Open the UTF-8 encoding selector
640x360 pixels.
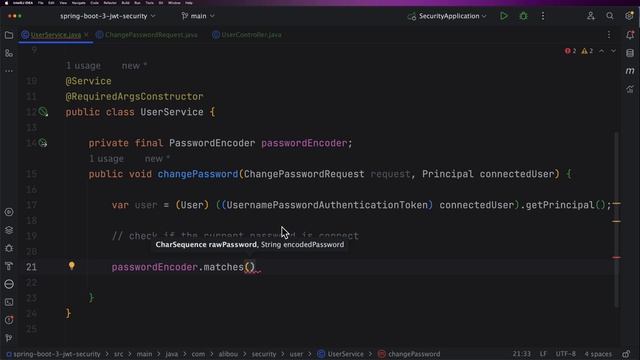click(565, 354)
